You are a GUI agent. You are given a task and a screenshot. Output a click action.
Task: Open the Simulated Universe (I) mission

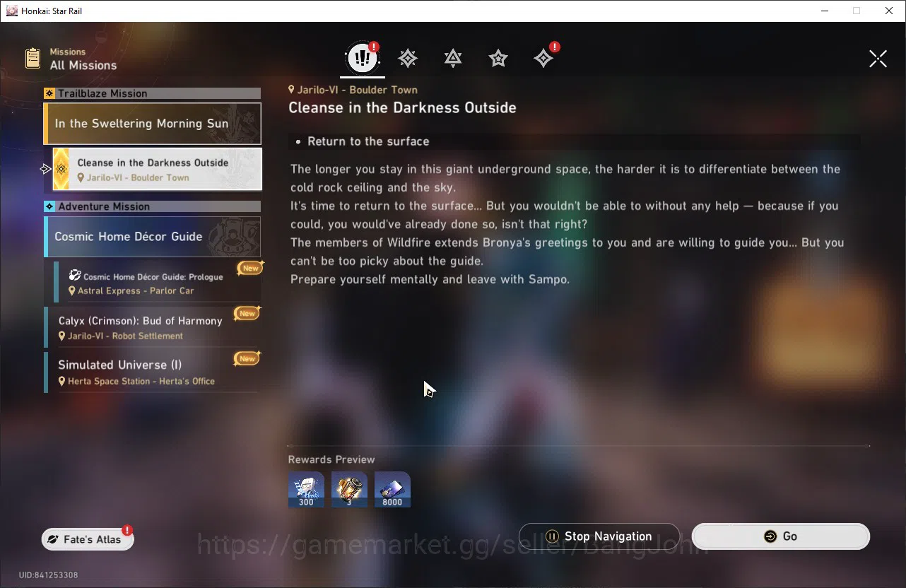(x=152, y=372)
